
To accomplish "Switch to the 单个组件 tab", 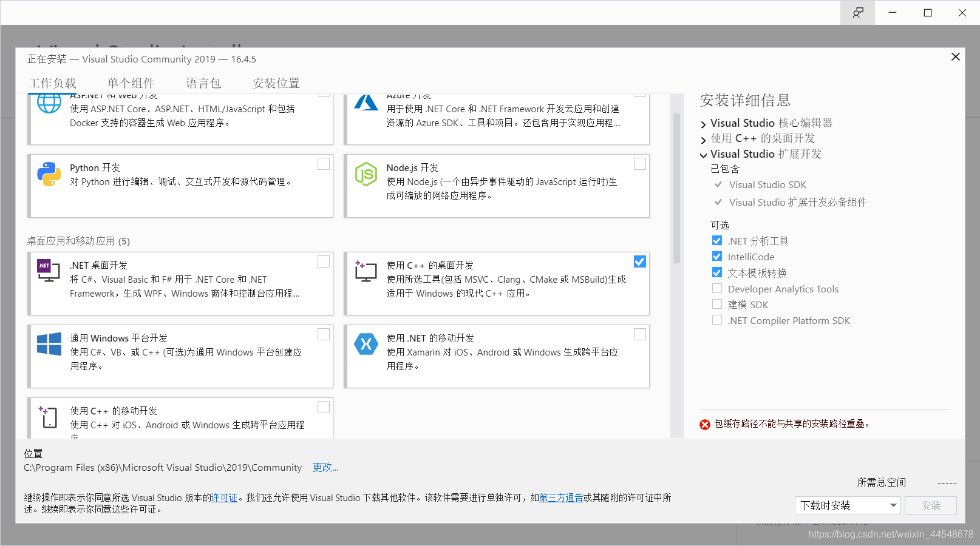I will click(131, 83).
